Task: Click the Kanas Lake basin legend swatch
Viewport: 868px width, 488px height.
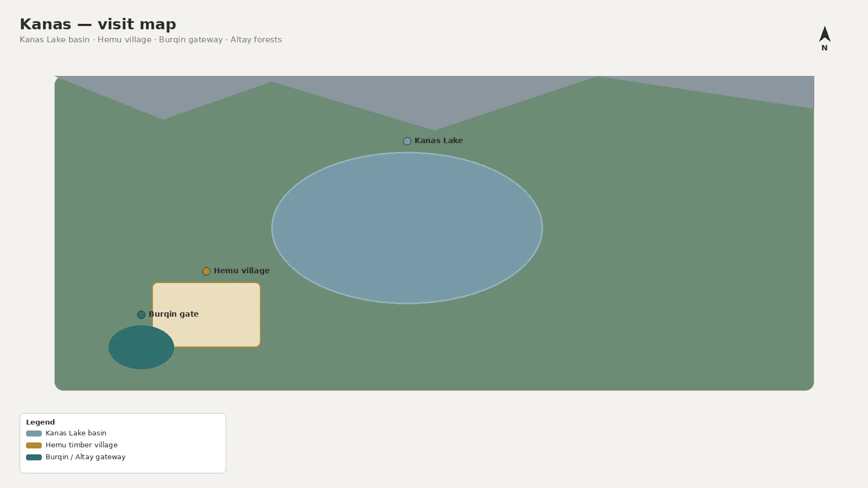Action: [34, 433]
